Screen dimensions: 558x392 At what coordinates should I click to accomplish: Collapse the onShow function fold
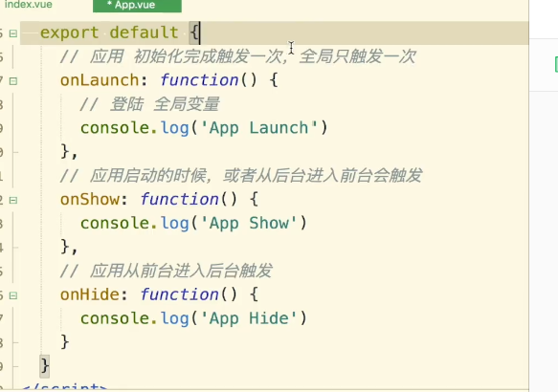click(13, 200)
